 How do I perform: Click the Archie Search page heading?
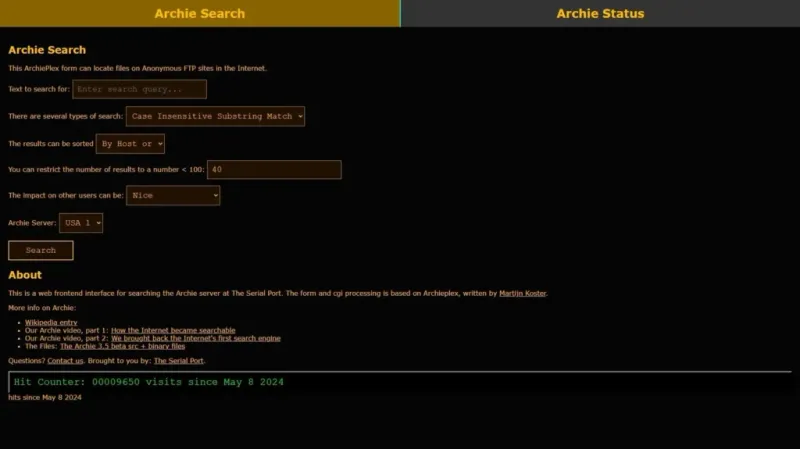click(47, 50)
